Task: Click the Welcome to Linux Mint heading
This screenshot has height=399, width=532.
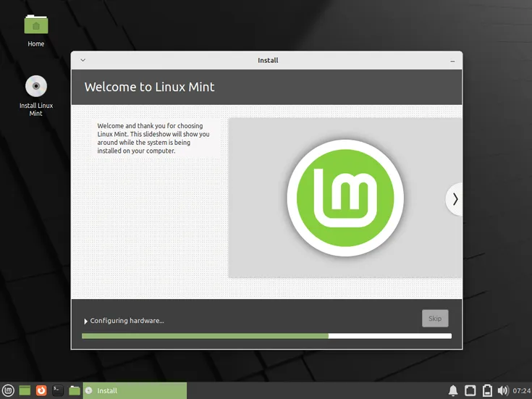Action: click(149, 87)
